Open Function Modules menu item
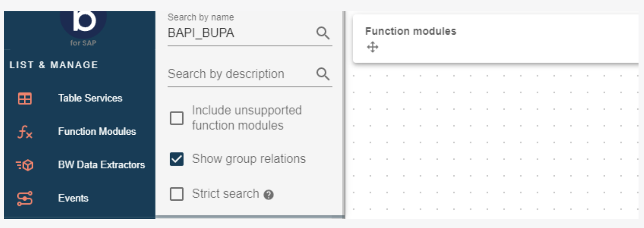This screenshot has width=644, height=228. tap(97, 132)
